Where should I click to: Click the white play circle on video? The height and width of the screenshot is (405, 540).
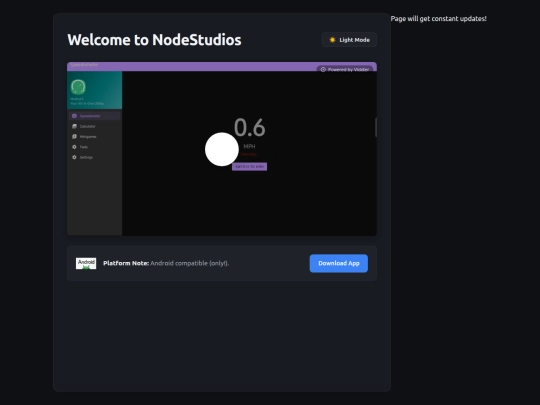tap(222, 149)
